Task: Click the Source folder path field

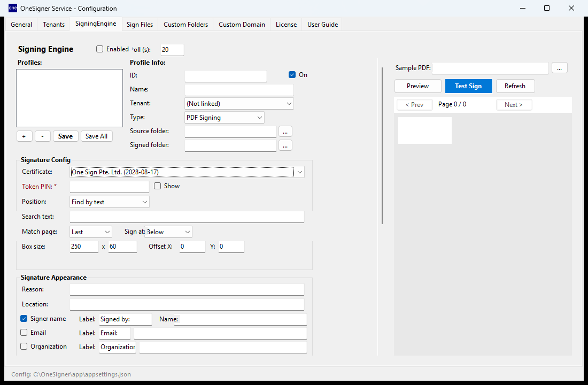Action: pyautogui.click(x=230, y=132)
